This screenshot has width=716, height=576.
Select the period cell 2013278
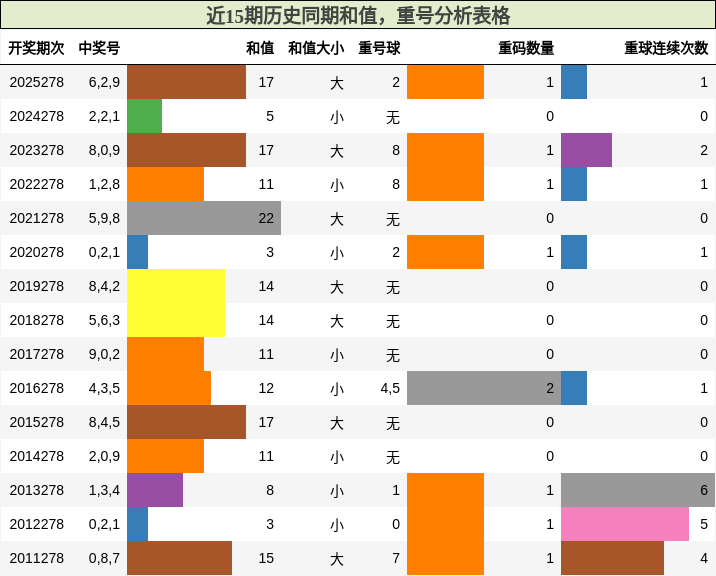(x=37, y=490)
